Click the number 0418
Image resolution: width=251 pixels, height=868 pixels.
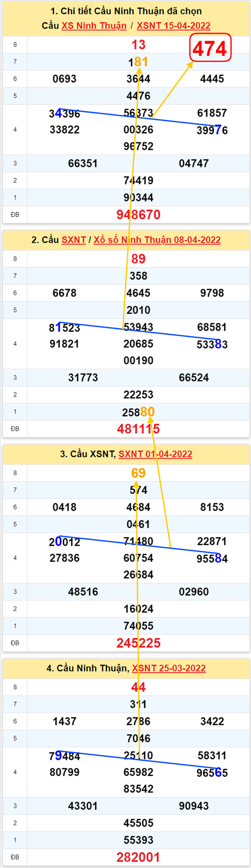point(64,508)
